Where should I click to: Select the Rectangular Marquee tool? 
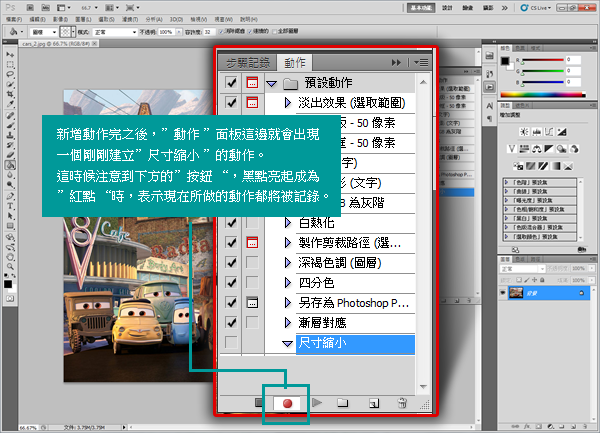[10, 64]
